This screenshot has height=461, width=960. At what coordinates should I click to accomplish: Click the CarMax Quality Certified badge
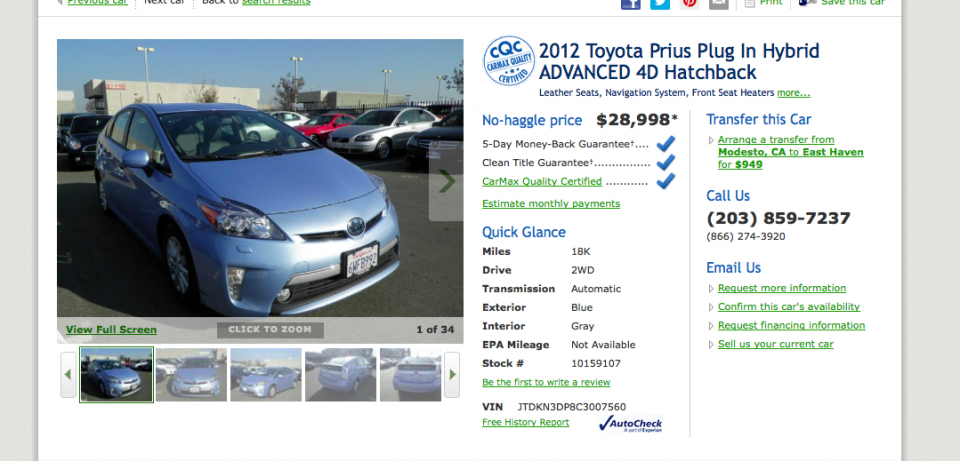(x=509, y=61)
